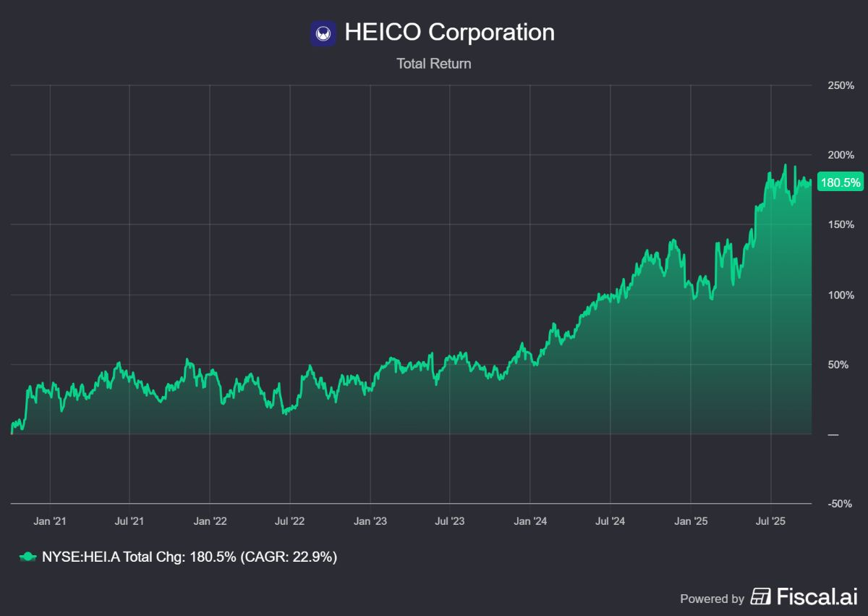868x616 pixels.
Task: Click the Jul '21 x-axis label
Action: [129, 520]
